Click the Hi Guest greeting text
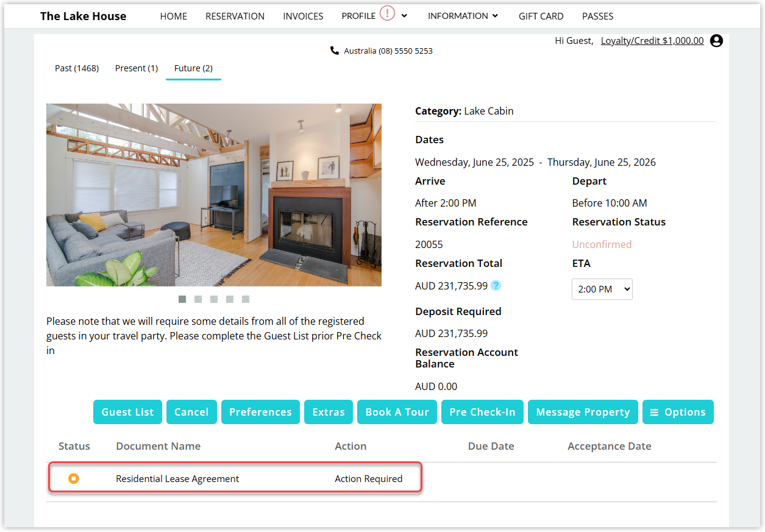Viewport: 765px width, 532px height. tap(574, 41)
